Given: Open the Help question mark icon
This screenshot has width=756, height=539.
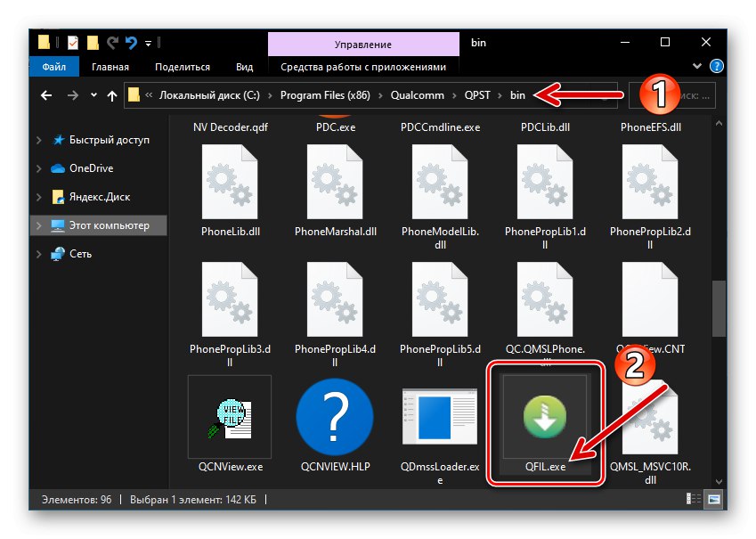Looking at the screenshot, I should [717, 66].
